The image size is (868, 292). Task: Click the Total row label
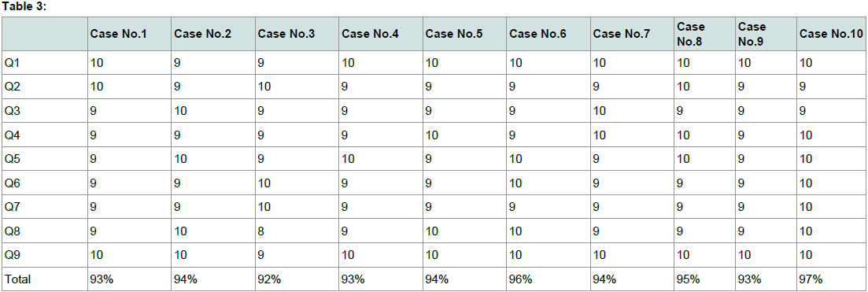(x=18, y=279)
